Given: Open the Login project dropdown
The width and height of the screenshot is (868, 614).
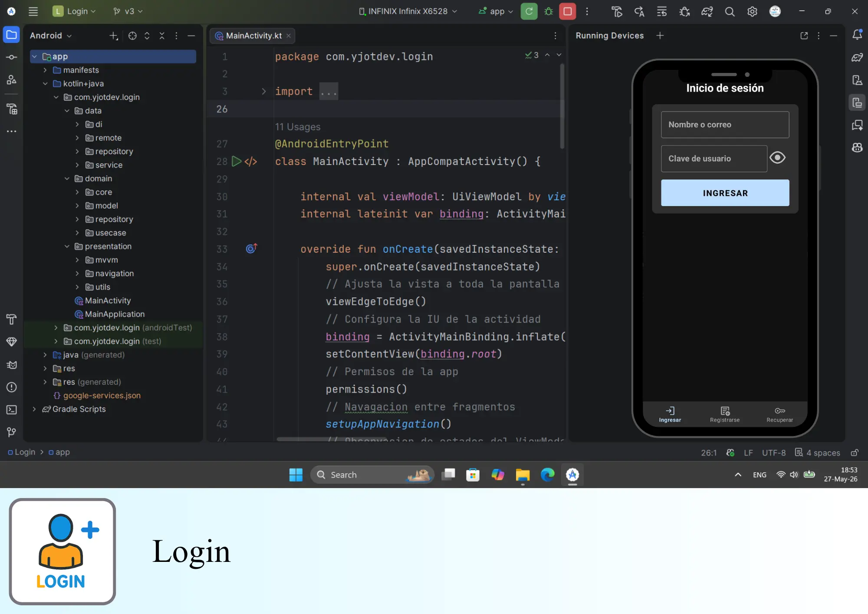Looking at the screenshot, I should point(74,11).
